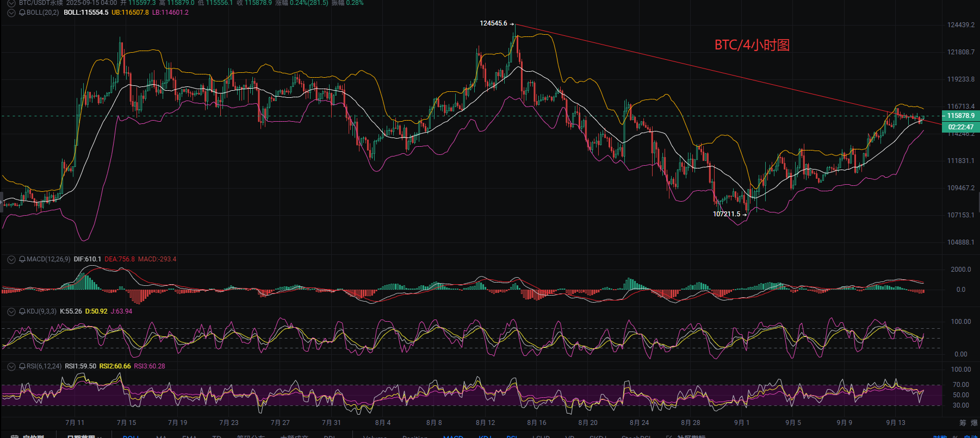Click price axis label 111831.1

961,161
